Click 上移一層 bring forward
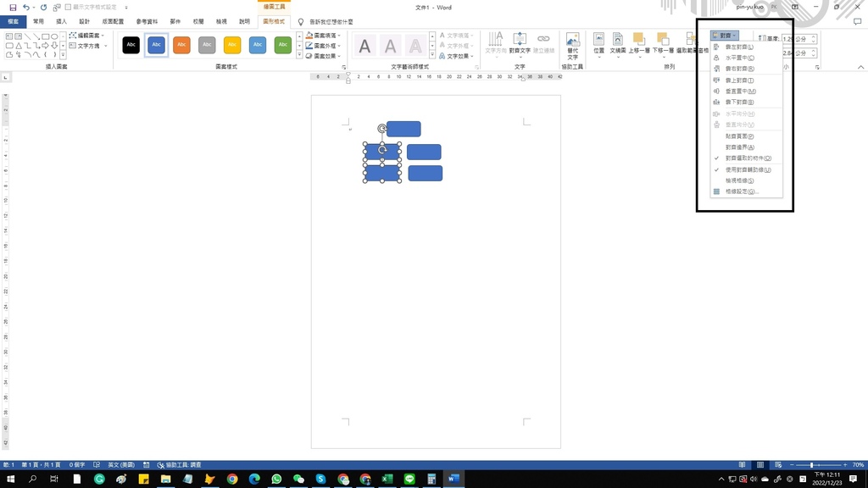868x488 pixels. (x=639, y=44)
